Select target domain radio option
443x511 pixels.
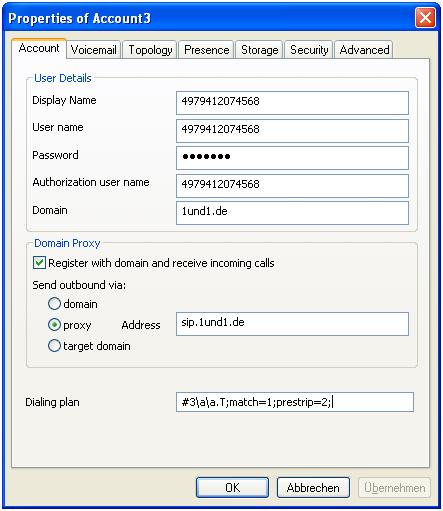54,346
